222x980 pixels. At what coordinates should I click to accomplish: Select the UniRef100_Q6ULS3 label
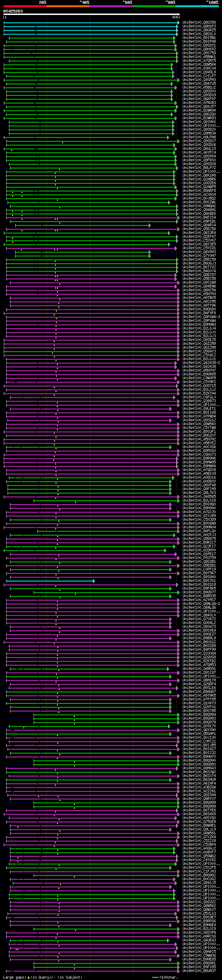(x=199, y=148)
